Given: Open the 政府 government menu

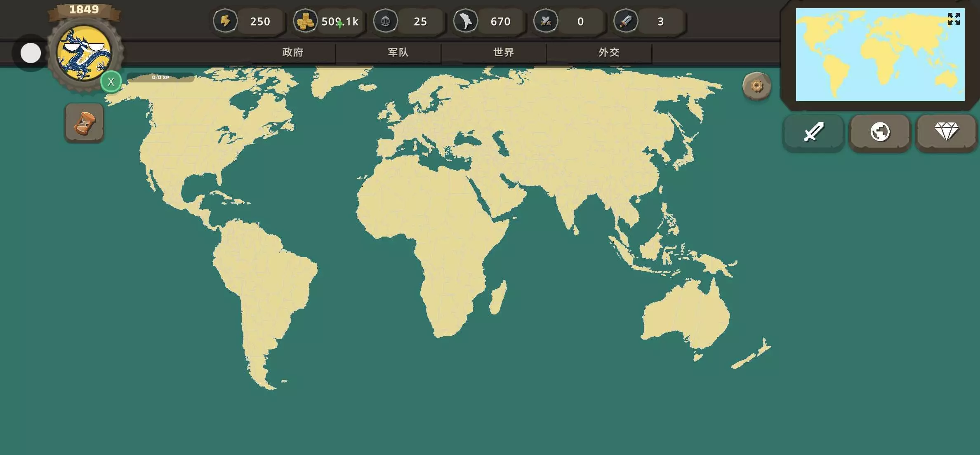Looking at the screenshot, I should tap(292, 52).
